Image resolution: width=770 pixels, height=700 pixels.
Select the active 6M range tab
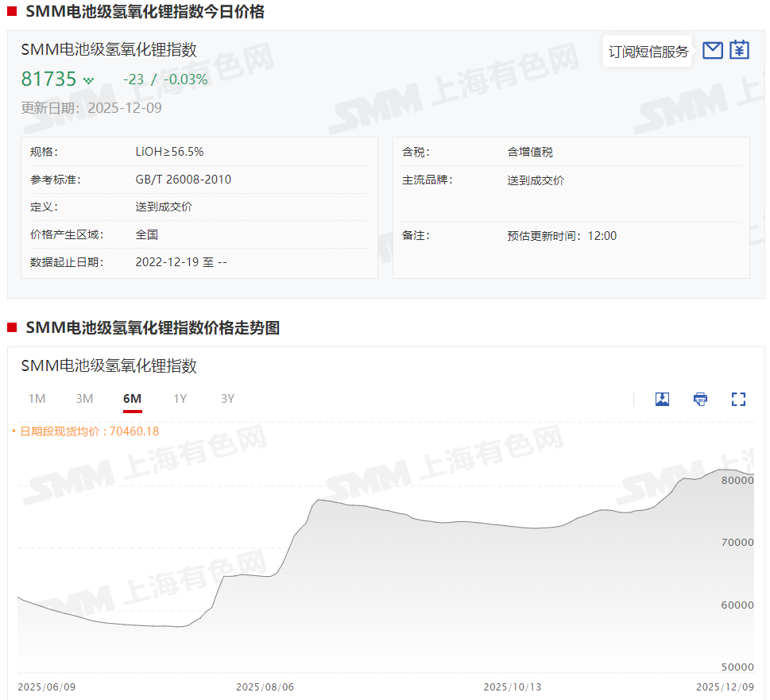[132, 399]
